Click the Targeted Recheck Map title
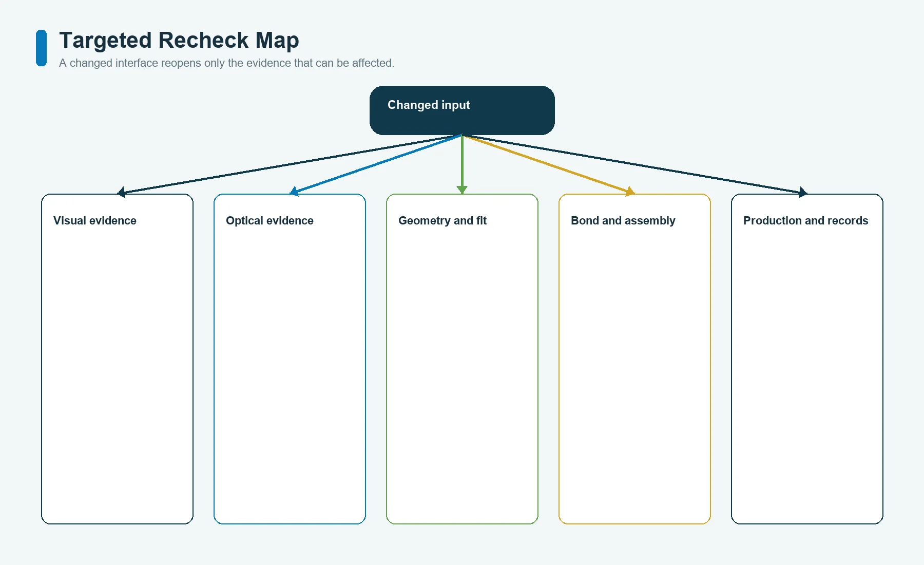The width and height of the screenshot is (924, 565). click(179, 40)
